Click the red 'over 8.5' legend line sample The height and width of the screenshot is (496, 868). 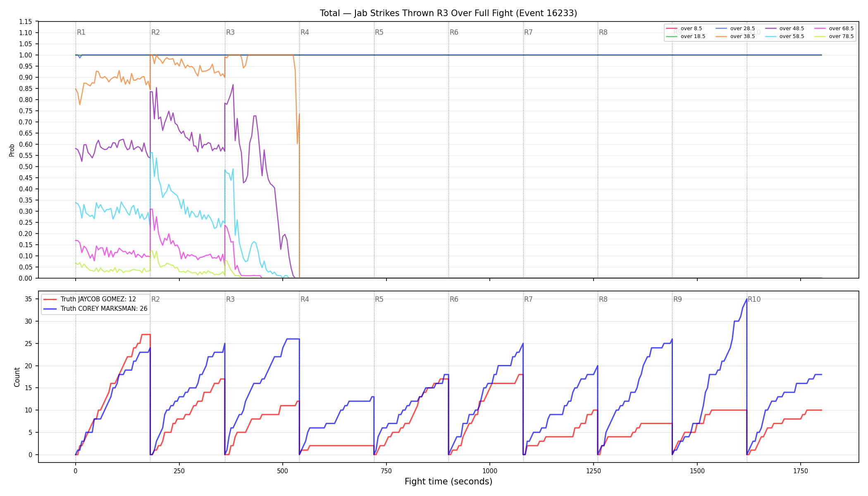672,29
